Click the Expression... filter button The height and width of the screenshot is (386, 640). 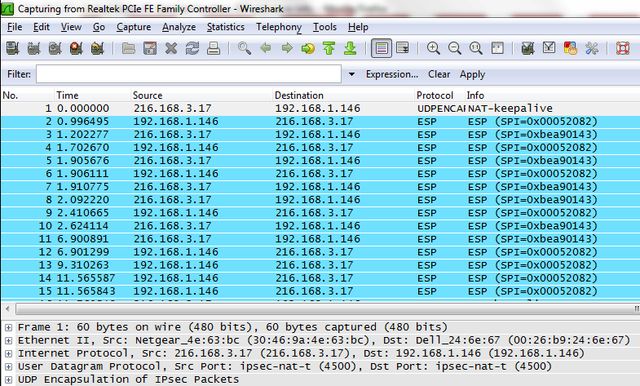click(x=392, y=74)
